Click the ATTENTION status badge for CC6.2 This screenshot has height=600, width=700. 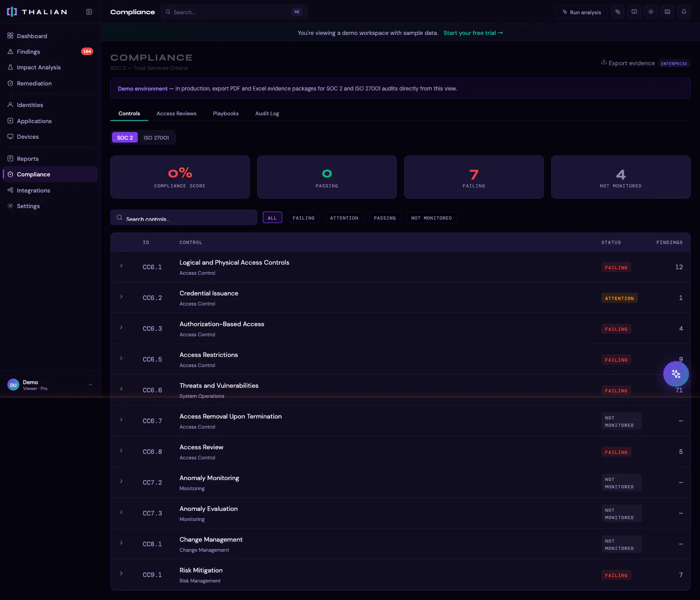[619, 298]
